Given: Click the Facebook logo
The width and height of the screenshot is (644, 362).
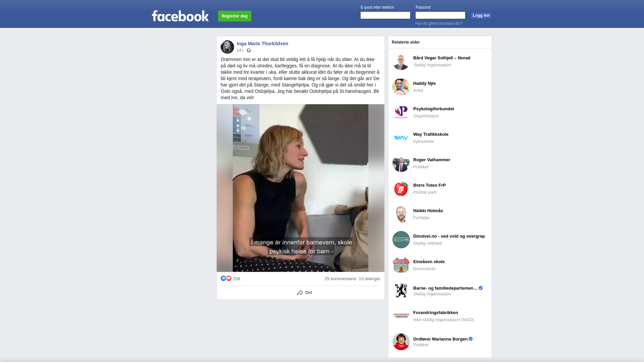Looking at the screenshot, I should click(180, 16).
